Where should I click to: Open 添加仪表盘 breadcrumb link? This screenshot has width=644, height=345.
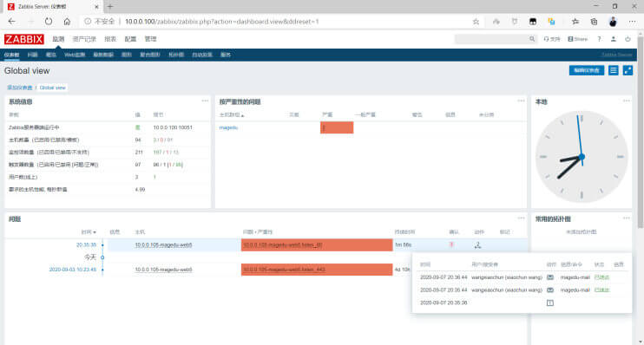click(x=19, y=88)
